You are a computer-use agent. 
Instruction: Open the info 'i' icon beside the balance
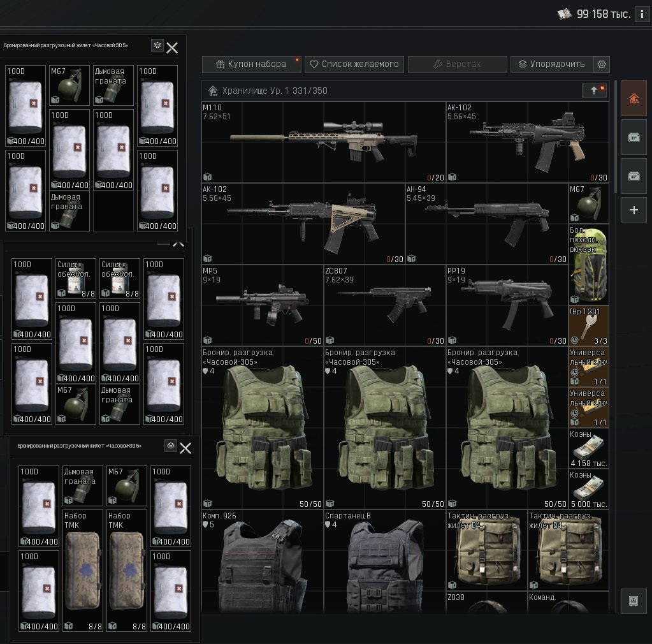pos(642,14)
